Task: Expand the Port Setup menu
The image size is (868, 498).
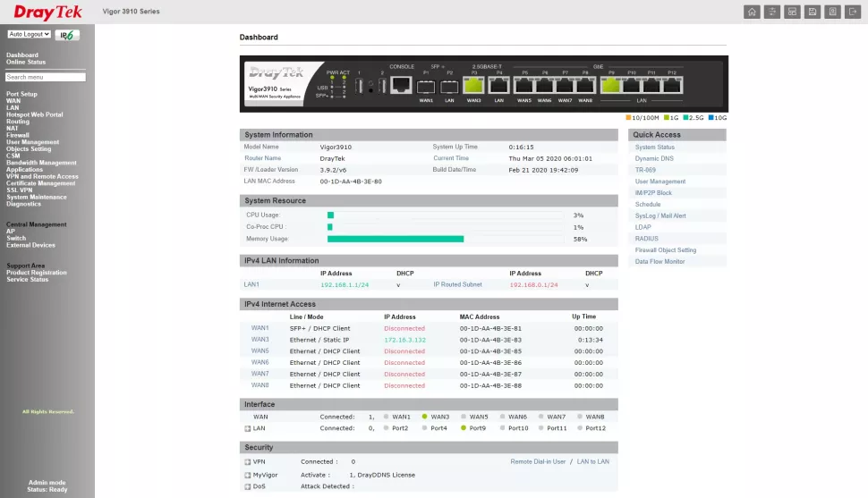Action: click(x=21, y=94)
